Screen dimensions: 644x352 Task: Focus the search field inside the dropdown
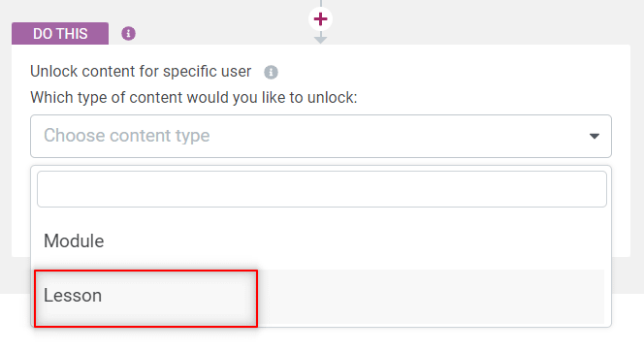(x=322, y=189)
